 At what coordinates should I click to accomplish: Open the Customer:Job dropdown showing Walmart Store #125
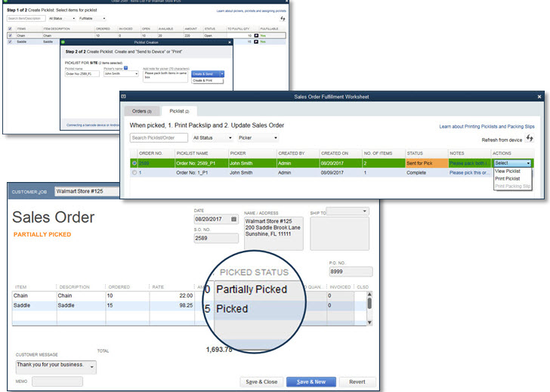coord(87,191)
